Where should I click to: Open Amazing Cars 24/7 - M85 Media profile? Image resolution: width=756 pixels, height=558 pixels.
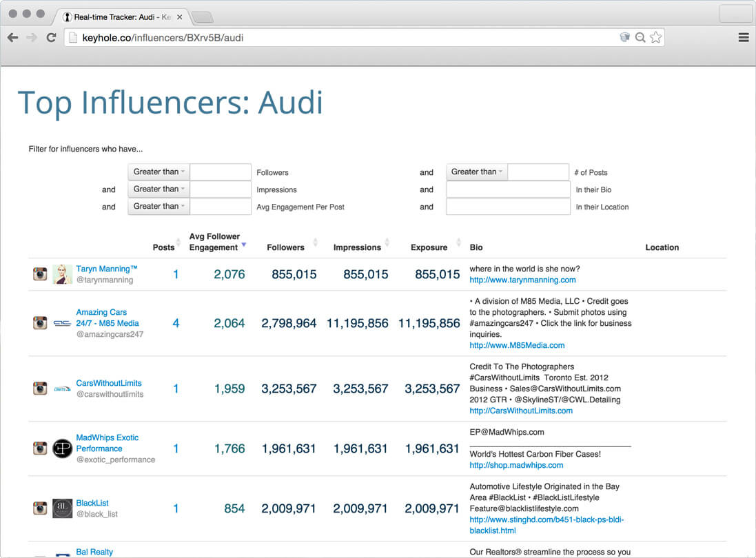pyautogui.click(x=108, y=318)
